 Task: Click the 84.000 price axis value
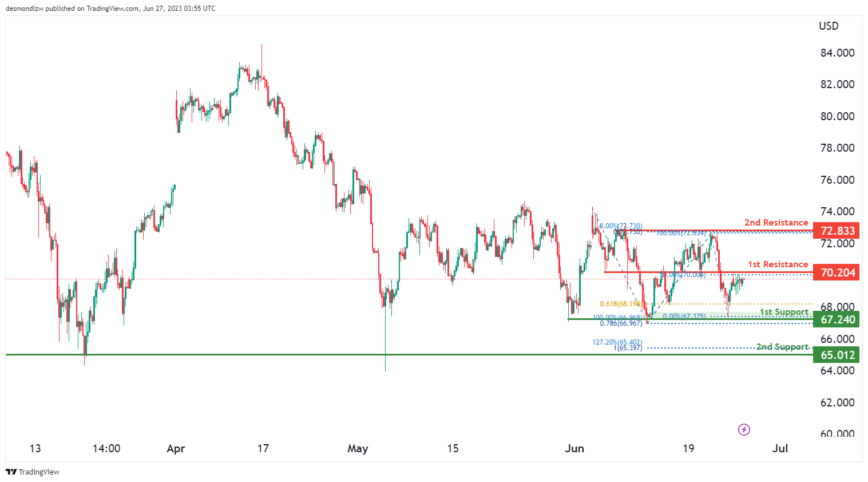(x=837, y=53)
